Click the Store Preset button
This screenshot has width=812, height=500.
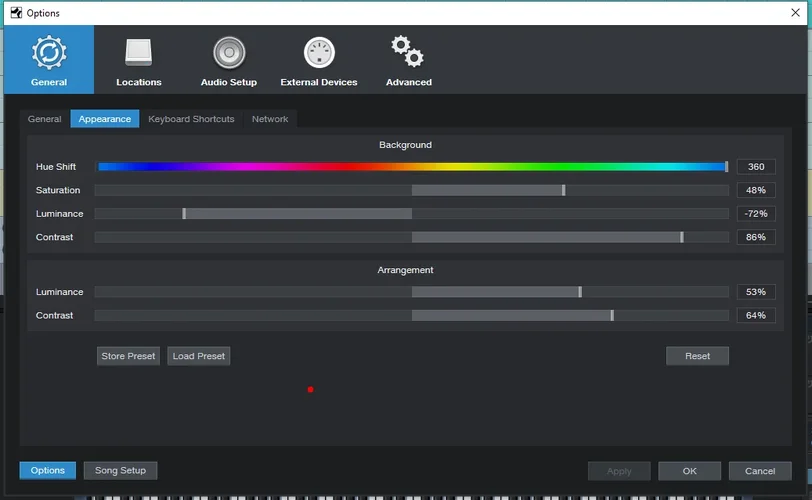128,356
